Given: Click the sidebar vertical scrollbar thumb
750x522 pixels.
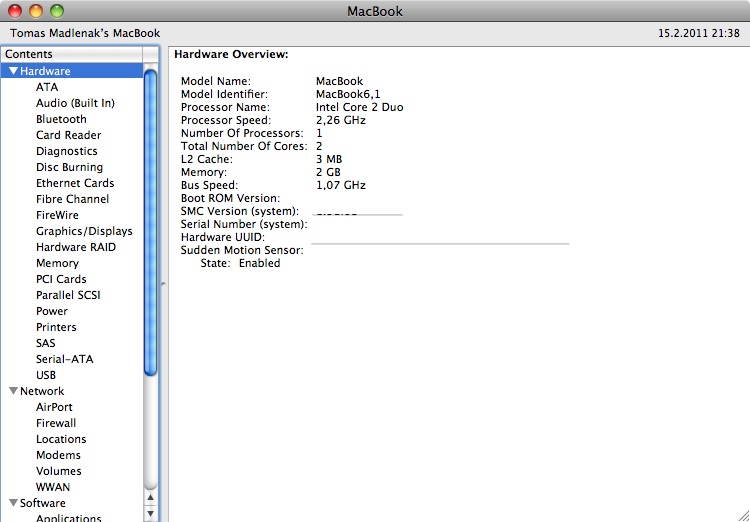Looking at the screenshot, I should pyautogui.click(x=150, y=220).
